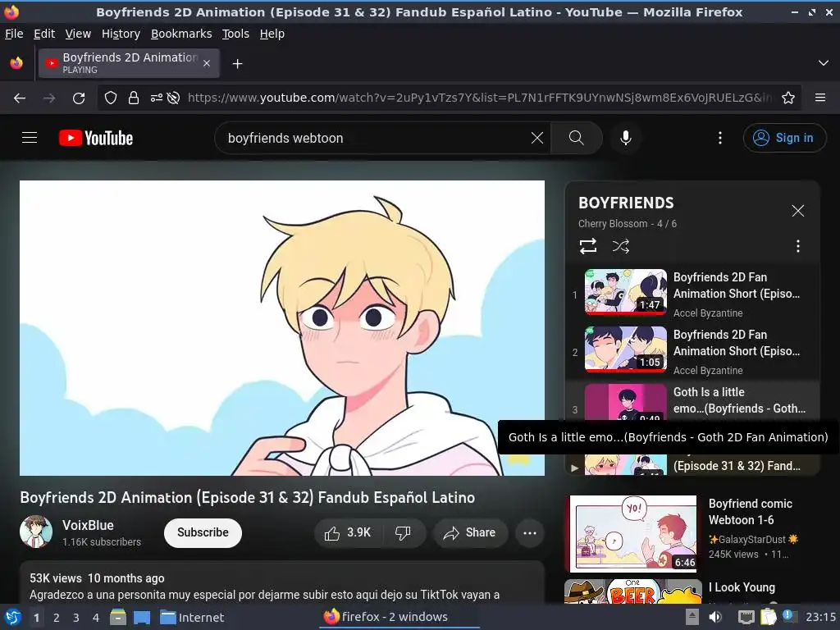Click the autoplay blocked icon in address bar
The width and height of the screenshot is (840, 630).
tap(173, 98)
